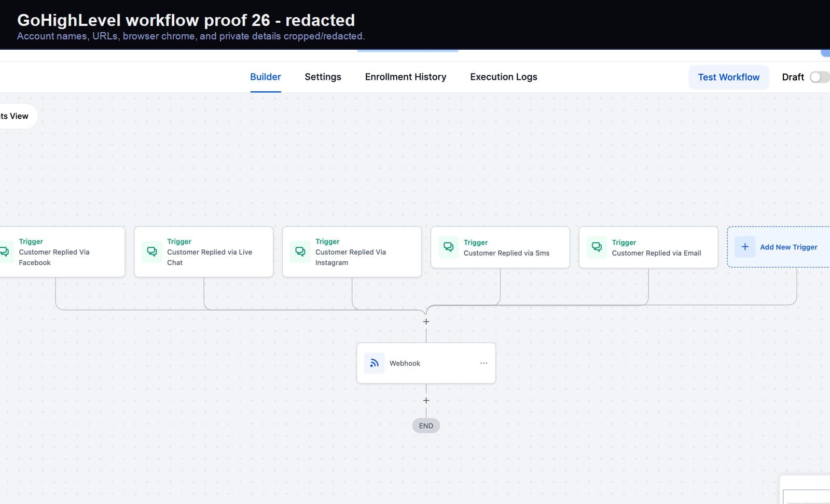The image size is (830, 504).
Task: Click the Webhook action feed icon
Action: (x=374, y=363)
